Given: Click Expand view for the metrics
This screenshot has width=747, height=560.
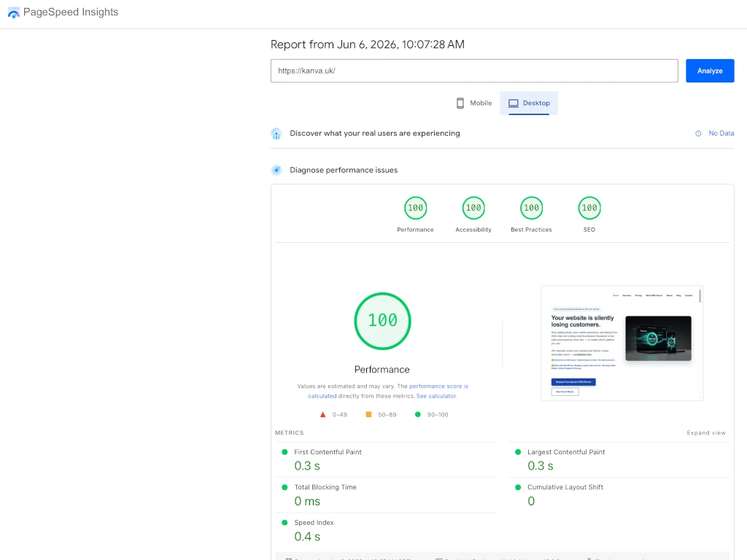Looking at the screenshot, I should coord(706,433).
